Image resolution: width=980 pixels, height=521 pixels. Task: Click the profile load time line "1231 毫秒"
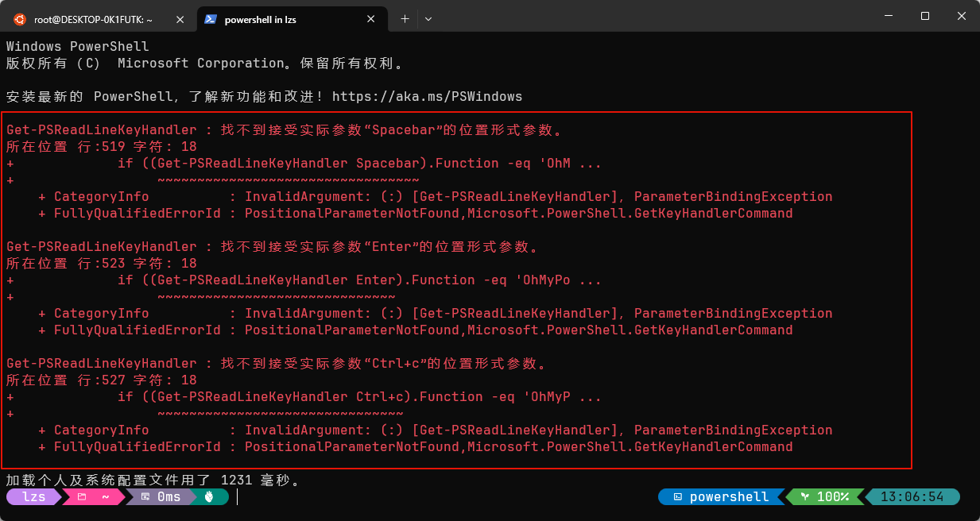pos(153,480)
